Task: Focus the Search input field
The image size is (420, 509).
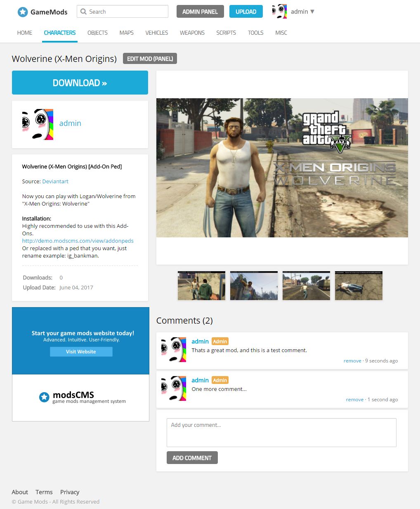Action: point(123,12)
